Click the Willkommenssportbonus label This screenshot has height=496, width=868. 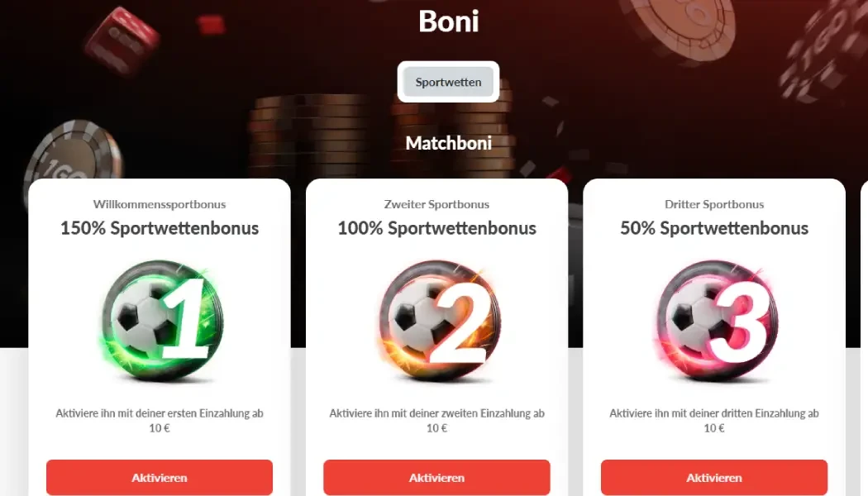pyautogui.click(x=160, y=204)
